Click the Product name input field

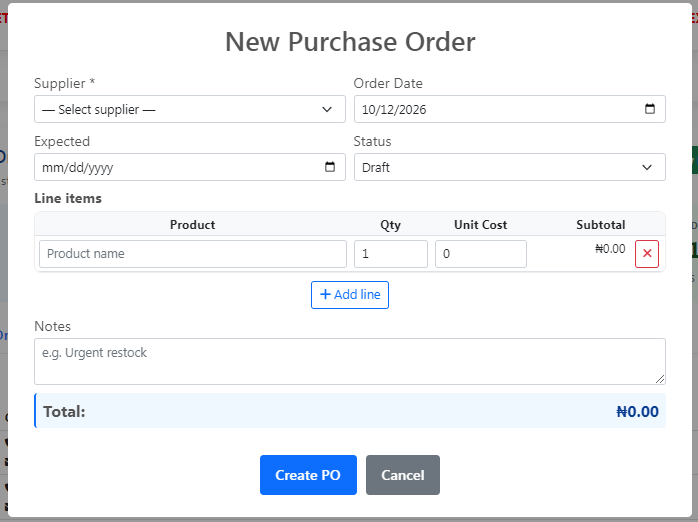(193, 254)
